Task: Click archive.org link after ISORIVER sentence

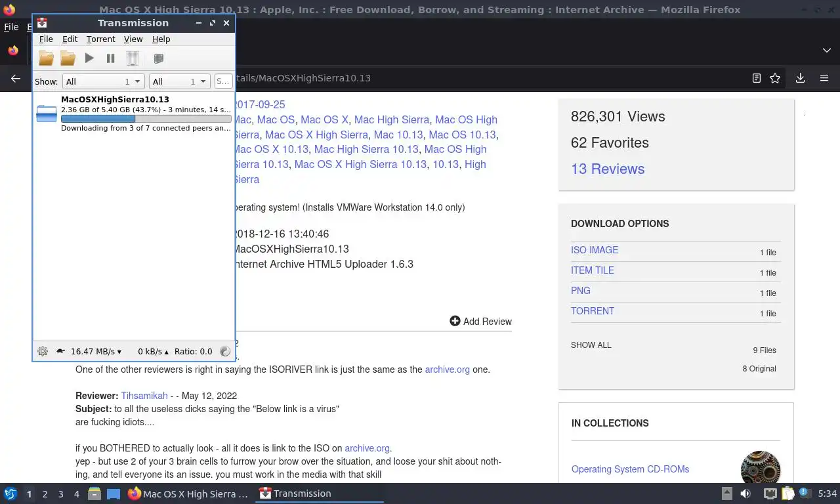Action: [448, 369]
